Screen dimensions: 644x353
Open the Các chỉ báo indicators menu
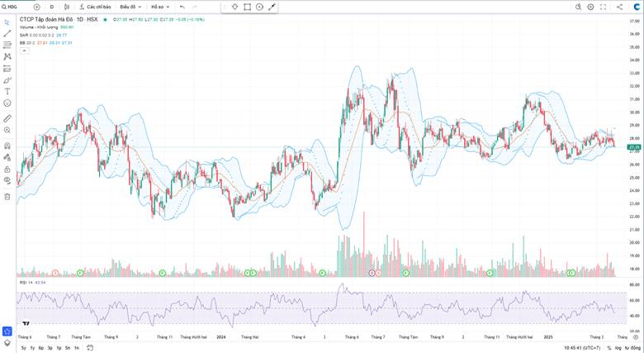pos(95,7)
